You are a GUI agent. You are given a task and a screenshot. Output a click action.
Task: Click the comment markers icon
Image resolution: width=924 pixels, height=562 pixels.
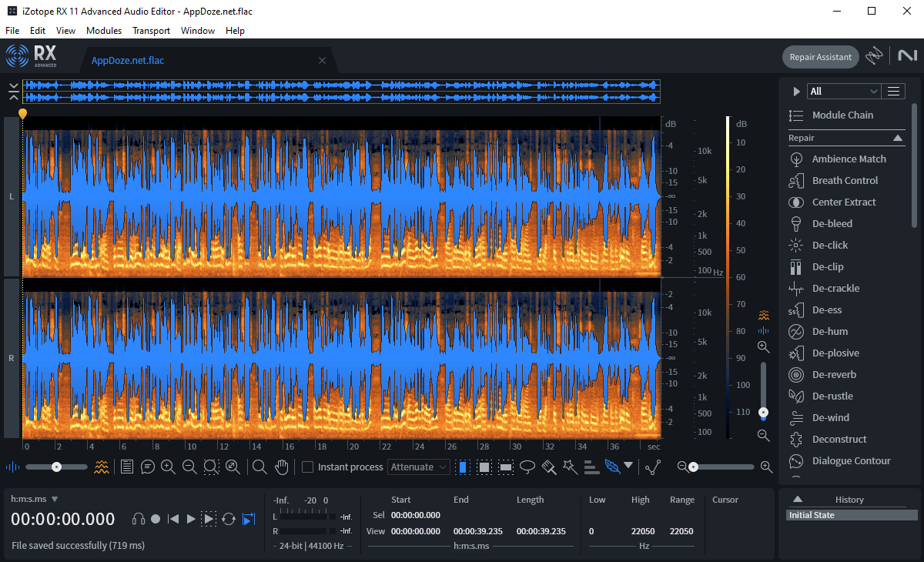[148, 467]
